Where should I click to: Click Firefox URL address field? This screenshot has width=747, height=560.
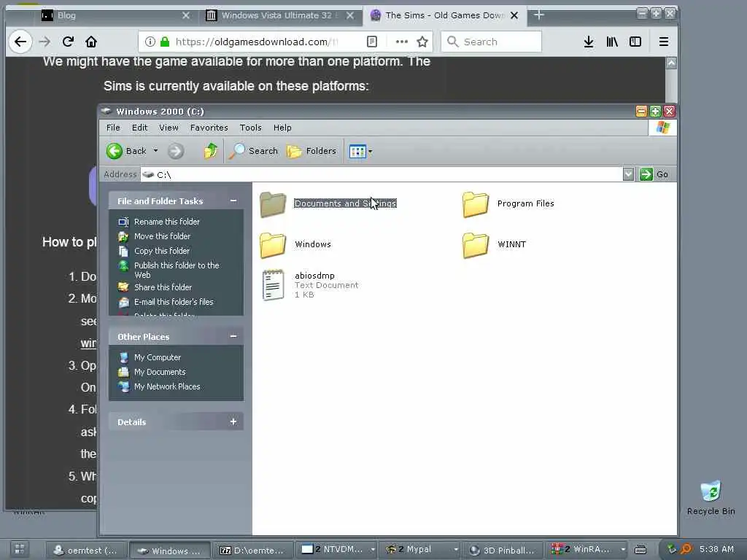pos(257,42)
